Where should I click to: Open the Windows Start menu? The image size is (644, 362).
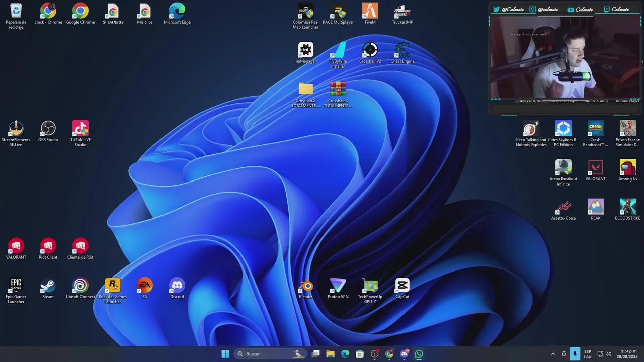pos(225,354)
